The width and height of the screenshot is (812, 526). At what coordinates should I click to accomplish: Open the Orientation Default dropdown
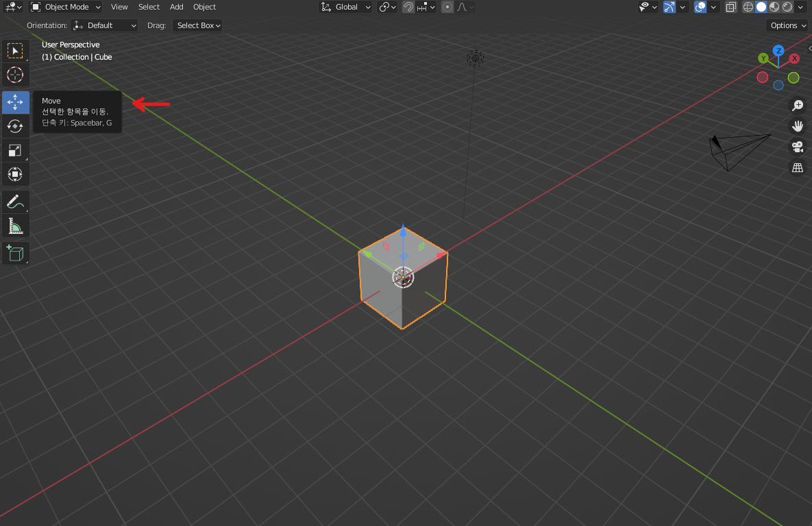[104, 25]
